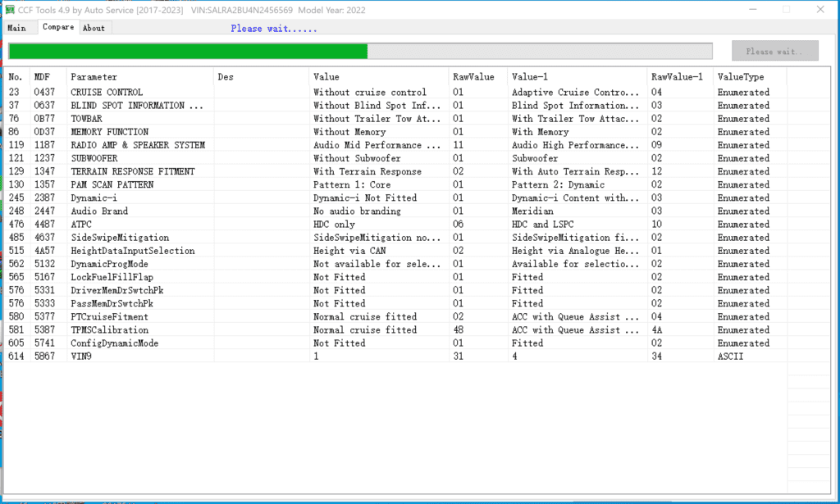Screen dimensions: 840x504
Task: Select the Compare tab
Action: pyautogui.click(x=57, y=27)
